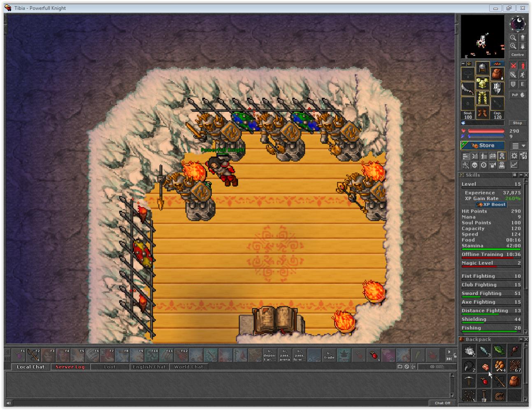Open the options gear icon
532x410 pixels.
[514, 156]
